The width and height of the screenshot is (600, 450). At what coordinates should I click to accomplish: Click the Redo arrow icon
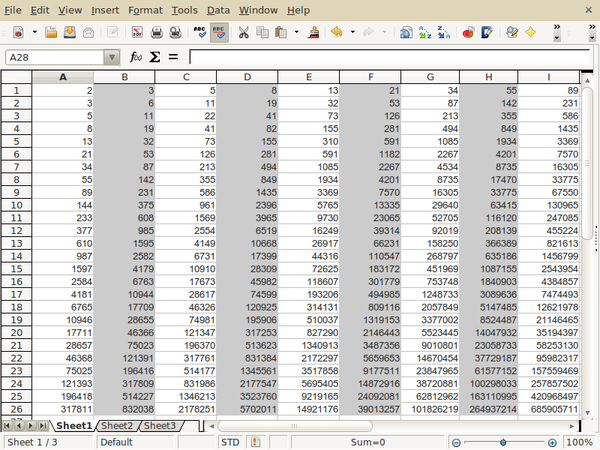click(x=368, y=33)
